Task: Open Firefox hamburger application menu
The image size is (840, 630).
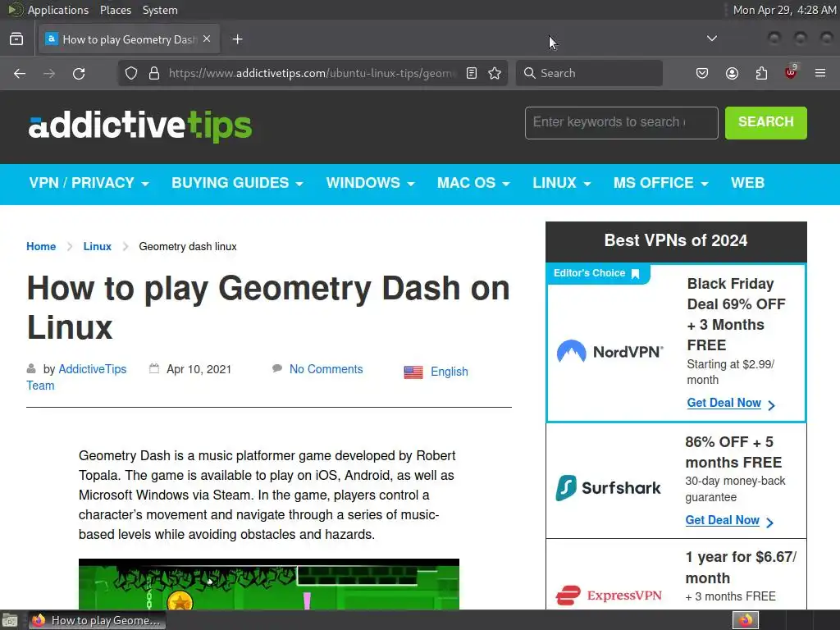Action: (820, 73)
